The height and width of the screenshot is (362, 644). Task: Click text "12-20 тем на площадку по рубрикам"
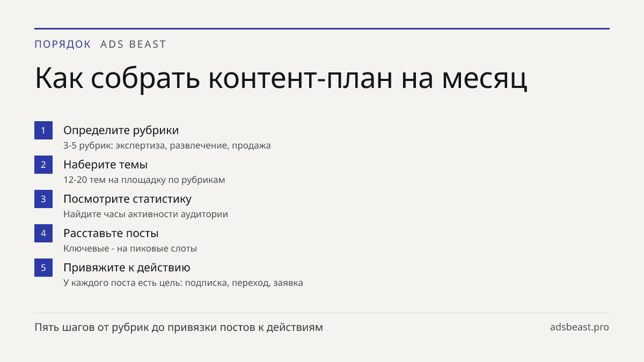144,180
